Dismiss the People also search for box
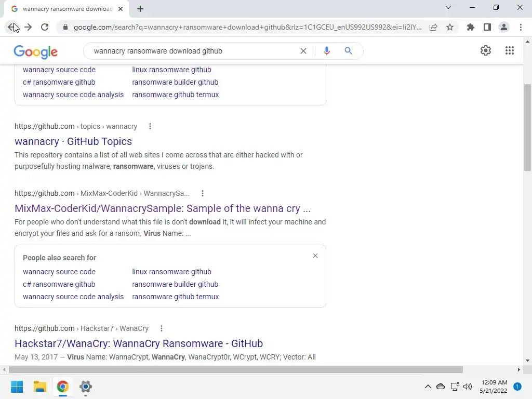This screenshot has height=399, width=532. pos(315,256)
